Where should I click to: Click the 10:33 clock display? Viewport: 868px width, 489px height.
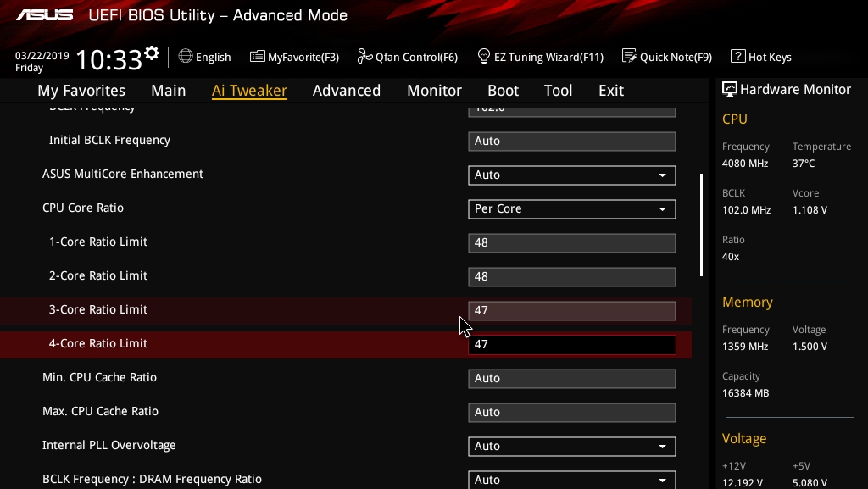tap(109, 59)
